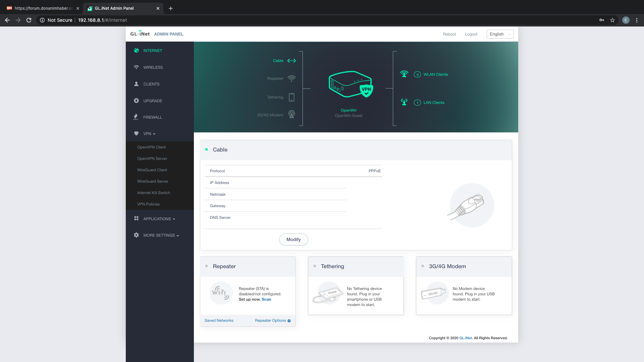
Task: Click the 3G/4G Modem antenna icon
Action: [x=291, y=115]
